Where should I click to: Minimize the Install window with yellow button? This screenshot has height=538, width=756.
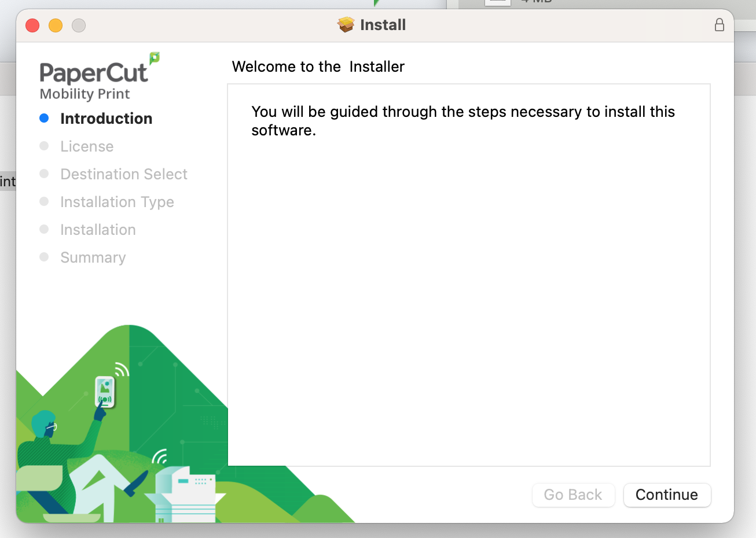click(x=56, y=25)
